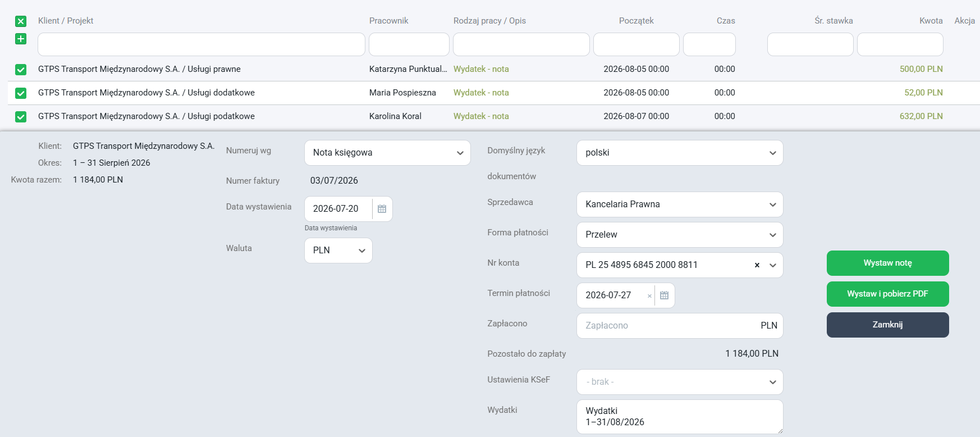
Task: Click the Czas column header
Action: coord(726,21)
